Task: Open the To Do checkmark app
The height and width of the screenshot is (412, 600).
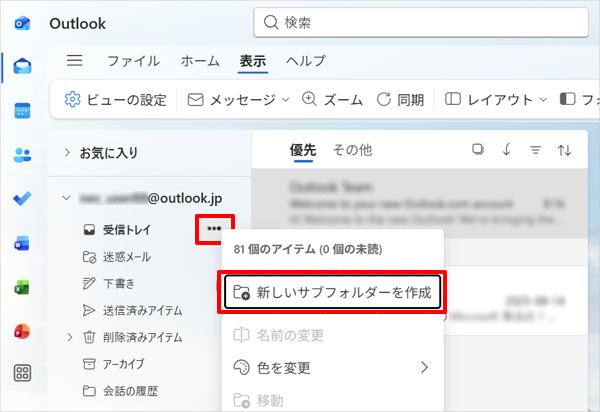Action: pyautogui.click(x=22, y=199)
